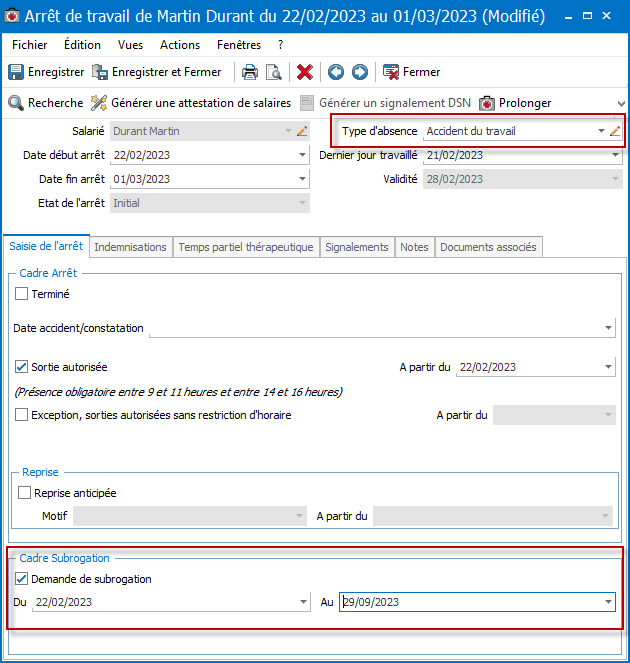
Task: Click the Accident du travail value
Action: click(x=471, y=131)
